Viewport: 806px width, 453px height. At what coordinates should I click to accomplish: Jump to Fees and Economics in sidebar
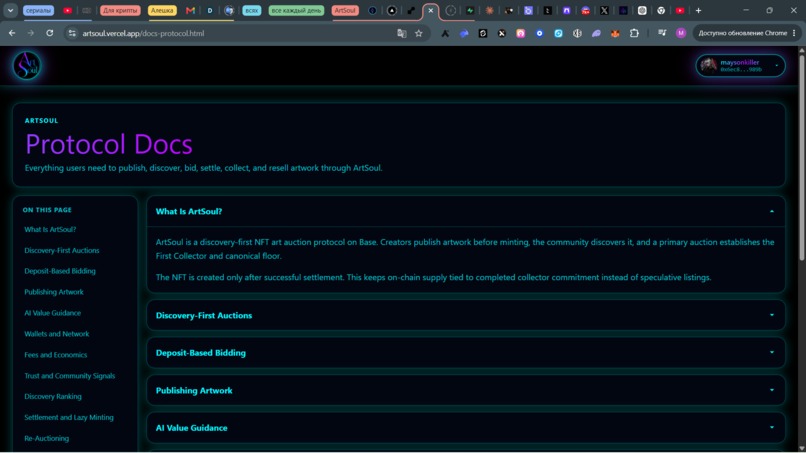[56, 355]
